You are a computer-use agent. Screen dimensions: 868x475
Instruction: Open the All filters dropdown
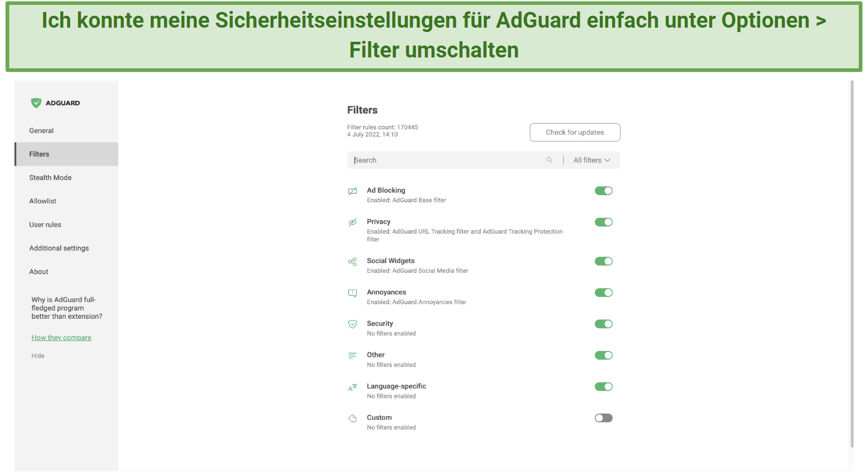592,160
